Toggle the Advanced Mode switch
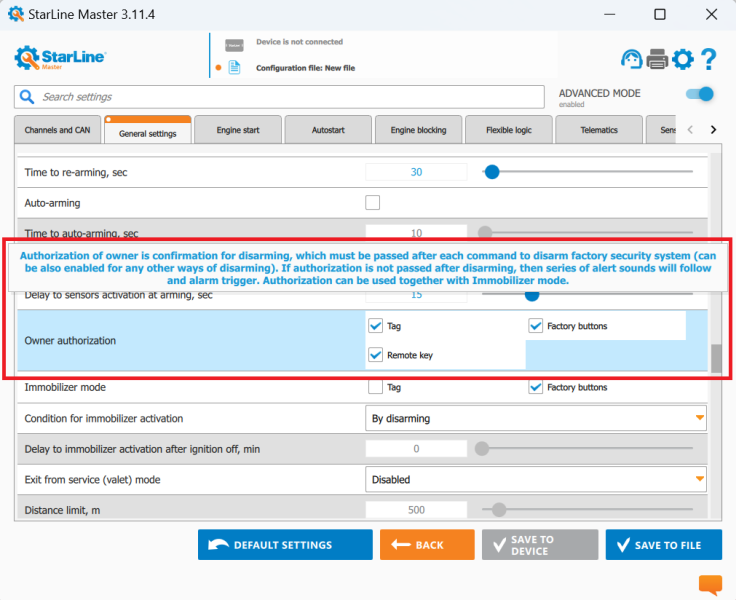This screenshot has height=600, width=736. pyautogui.click(x=699, y=94)
